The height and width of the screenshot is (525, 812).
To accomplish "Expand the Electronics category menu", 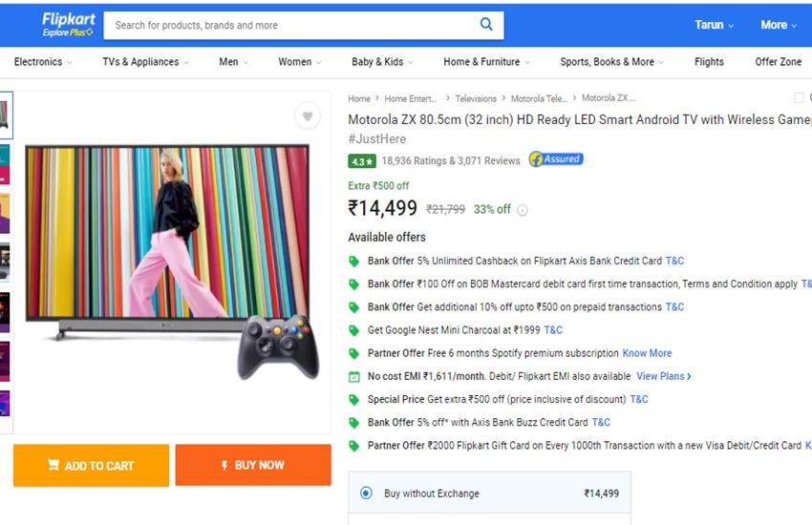I will pos(43,62).
